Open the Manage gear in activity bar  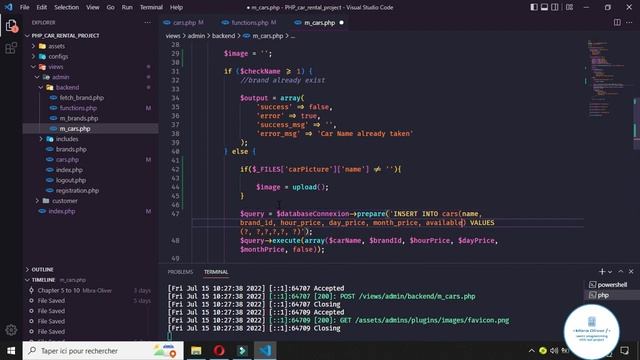11,330
